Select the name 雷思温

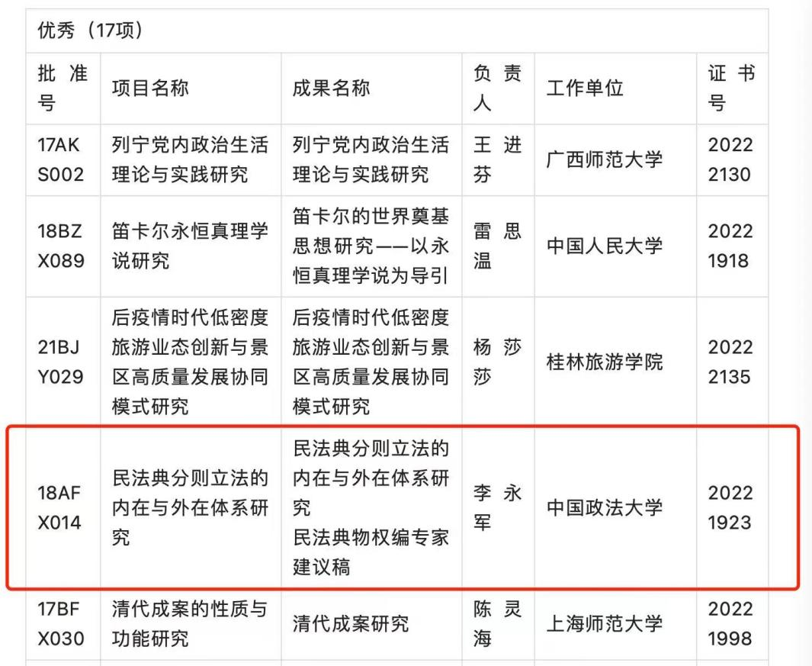tap(497, 246)
